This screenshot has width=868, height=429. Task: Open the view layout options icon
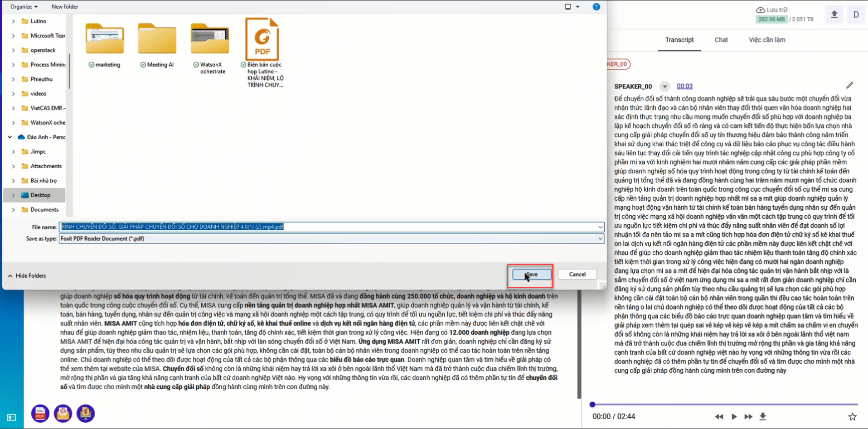[x=568, y=7]
